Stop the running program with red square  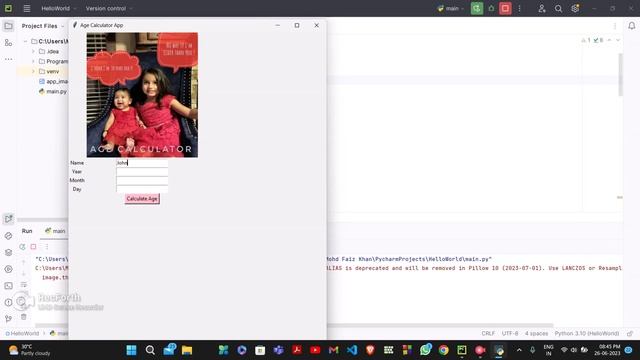tap(505, 8)
